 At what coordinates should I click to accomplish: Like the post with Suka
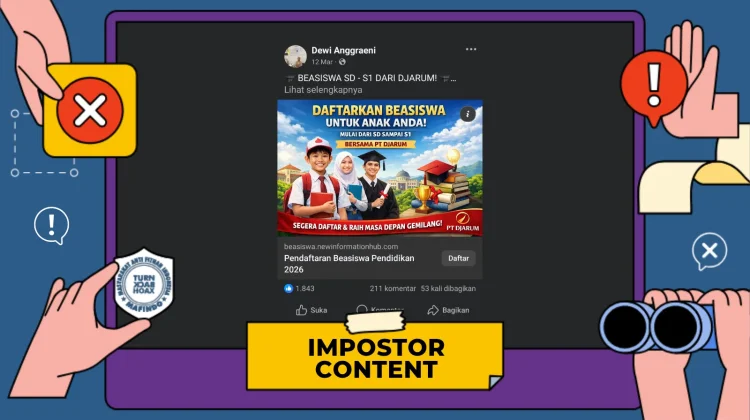311,310
